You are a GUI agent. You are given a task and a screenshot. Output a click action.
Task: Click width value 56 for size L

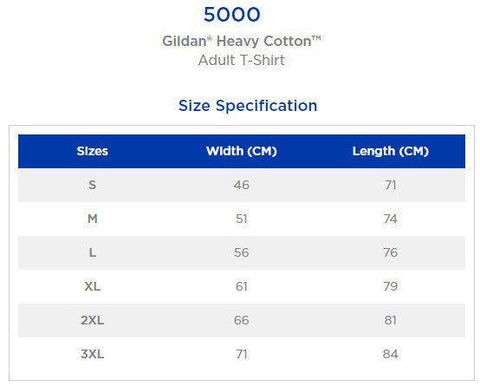click(241, 252)
